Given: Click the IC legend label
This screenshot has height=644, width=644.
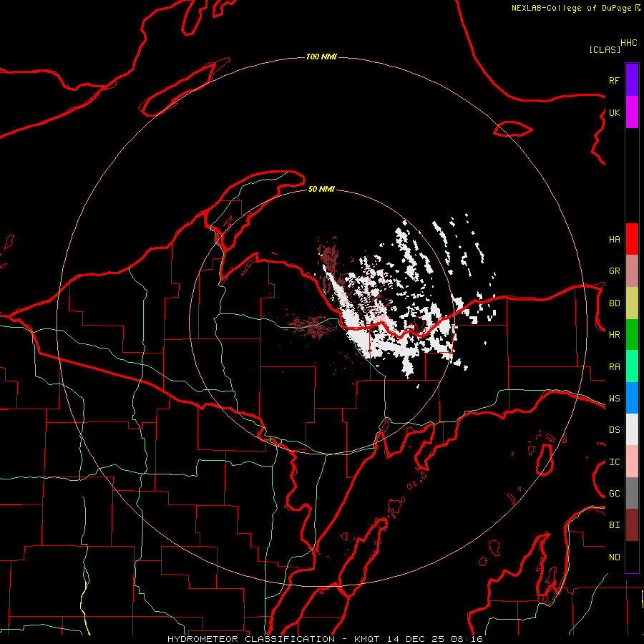Looking at the screenshot, I should (614, 462).
